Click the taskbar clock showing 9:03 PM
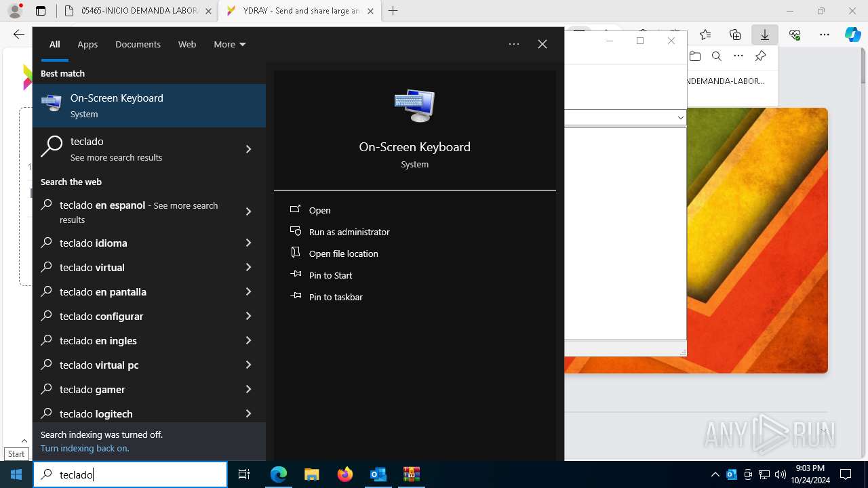The height and width of the screenshot is (488, 868). click(x=810, y=474)
